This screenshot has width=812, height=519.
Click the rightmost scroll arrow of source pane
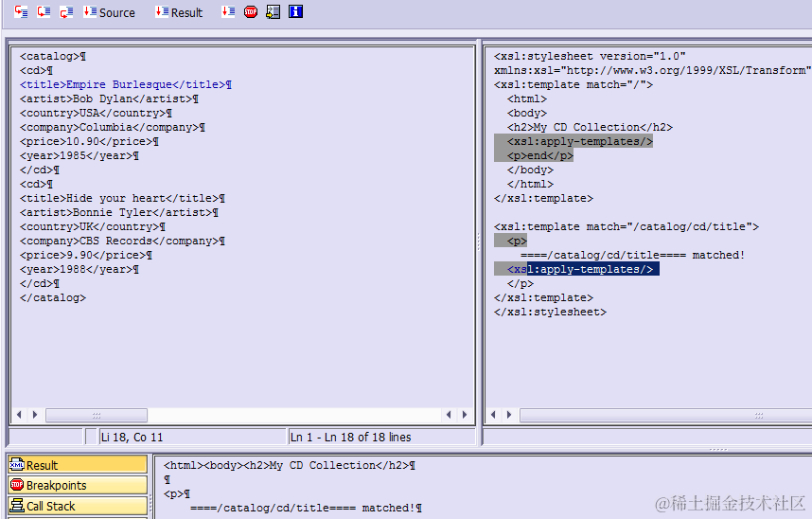(x=465, y=415)
